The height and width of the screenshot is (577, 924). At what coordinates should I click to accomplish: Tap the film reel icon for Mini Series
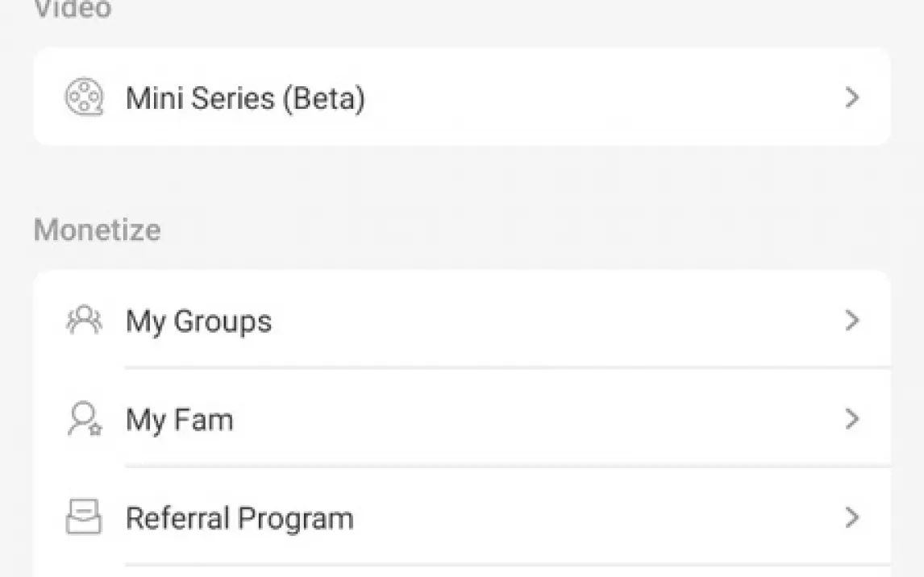[84, 98]
